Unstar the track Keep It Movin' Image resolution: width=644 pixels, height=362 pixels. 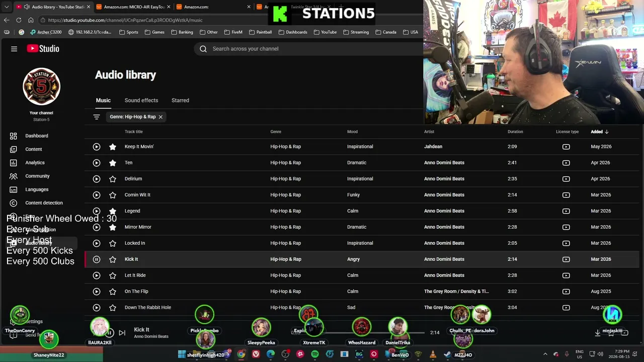pos(113,147)
